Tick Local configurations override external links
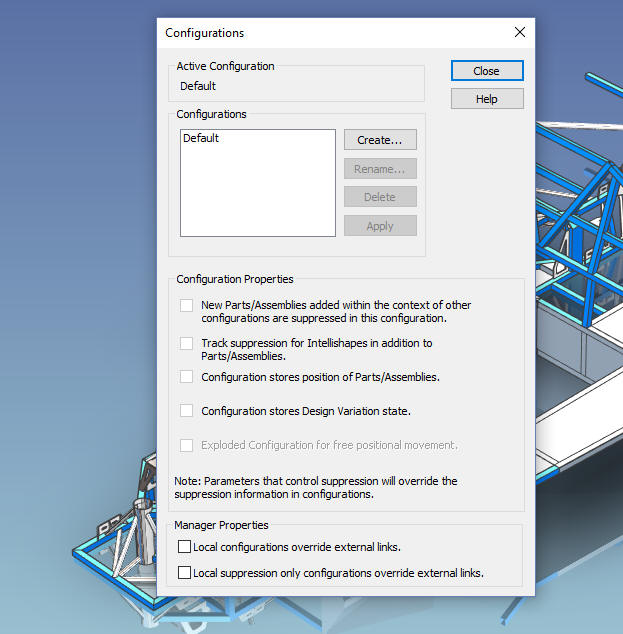 (x=184, y=547)
